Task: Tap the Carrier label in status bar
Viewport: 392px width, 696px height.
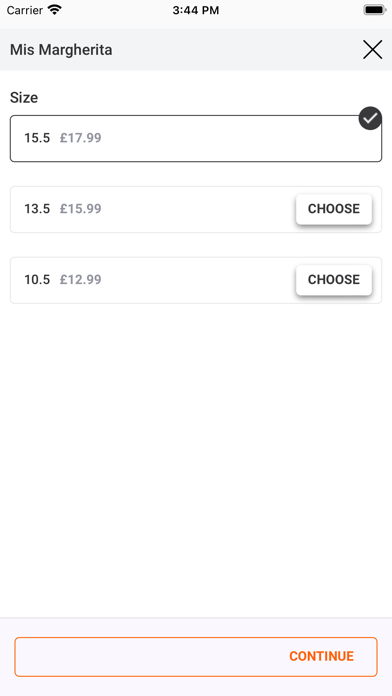Action: [x=25, y=10]
